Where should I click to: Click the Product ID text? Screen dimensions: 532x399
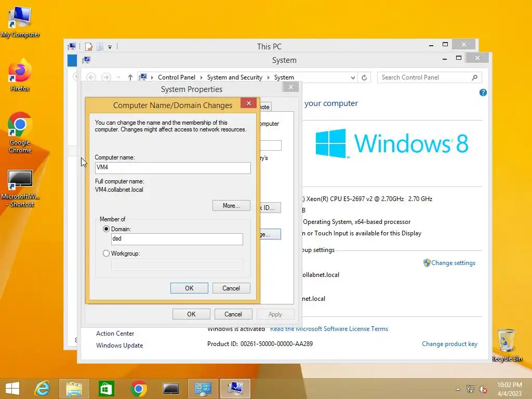tap(260, 344)
